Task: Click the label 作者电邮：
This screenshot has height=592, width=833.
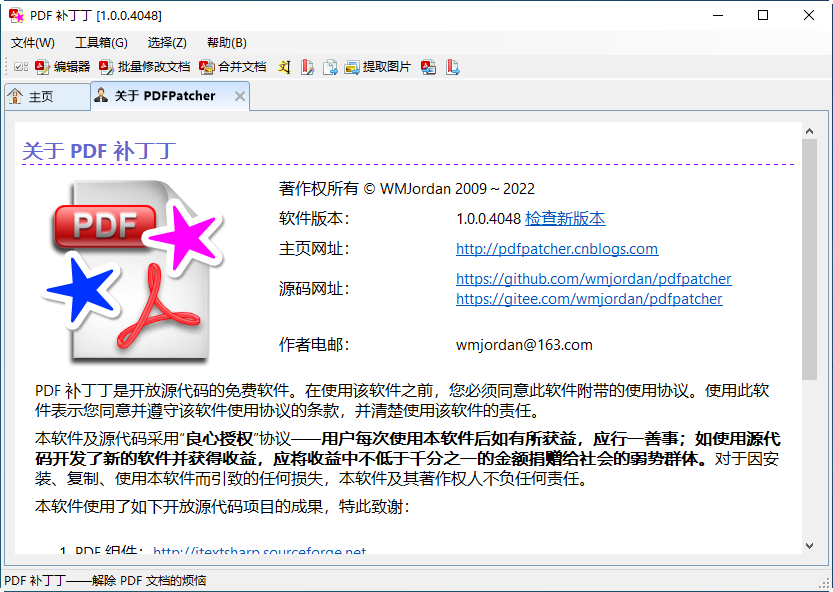Action: coord(314,345)
